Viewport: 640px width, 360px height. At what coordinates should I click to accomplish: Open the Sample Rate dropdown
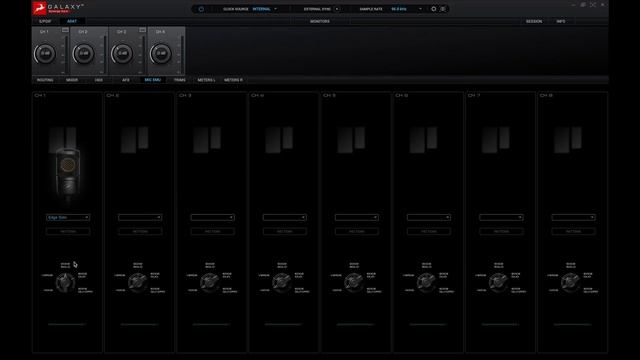407,9
